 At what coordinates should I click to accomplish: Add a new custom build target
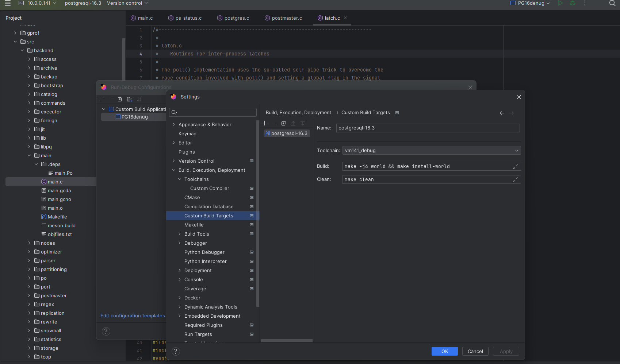[x=265, y=123]
